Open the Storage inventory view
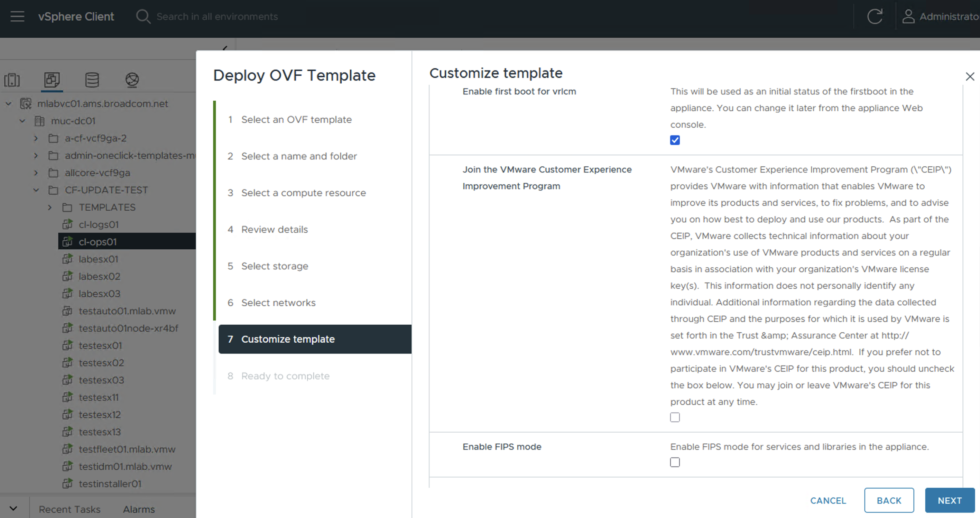Image resolution: width=980 pixels, height=518 pixels. (x=92, y=80)
